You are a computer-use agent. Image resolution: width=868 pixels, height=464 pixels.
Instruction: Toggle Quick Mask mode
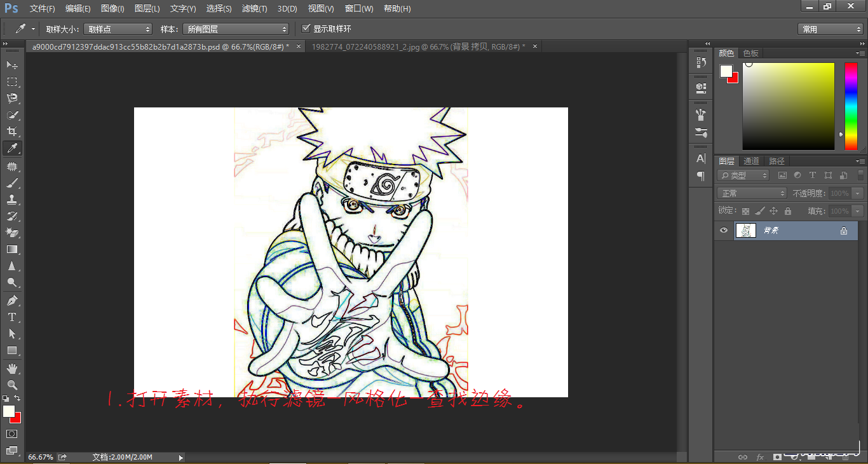click(x=12, y=433)
